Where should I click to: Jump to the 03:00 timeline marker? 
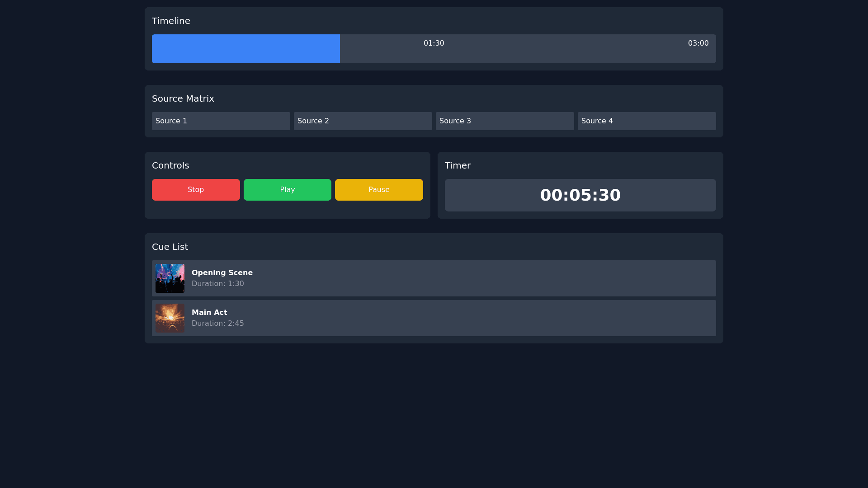pyautogui.click(x=698, y=43)
